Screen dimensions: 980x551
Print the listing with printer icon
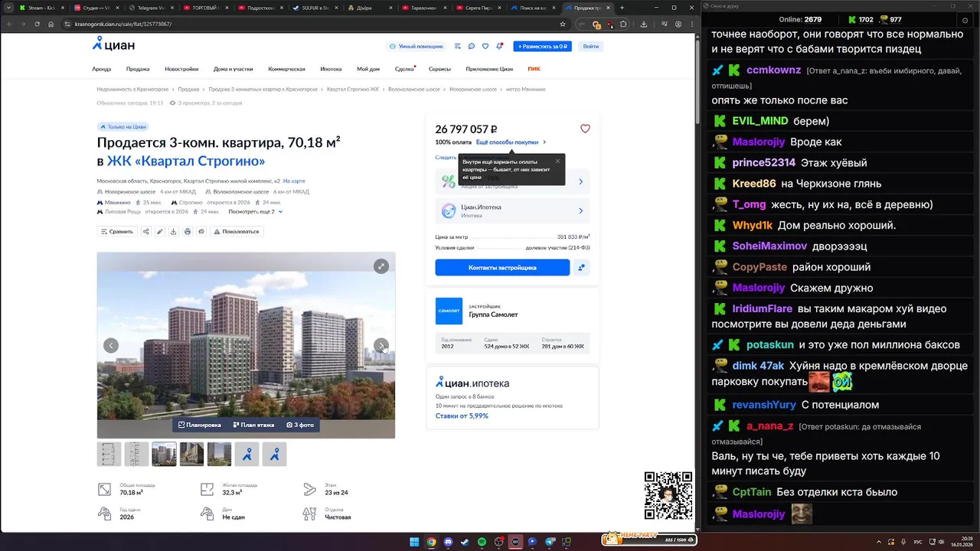(188, 231)
